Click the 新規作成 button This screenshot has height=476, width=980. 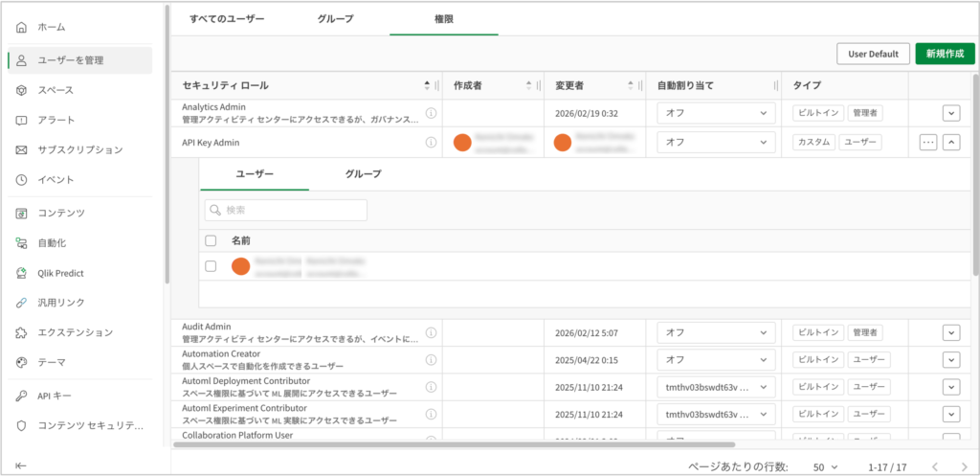point(944,54)
